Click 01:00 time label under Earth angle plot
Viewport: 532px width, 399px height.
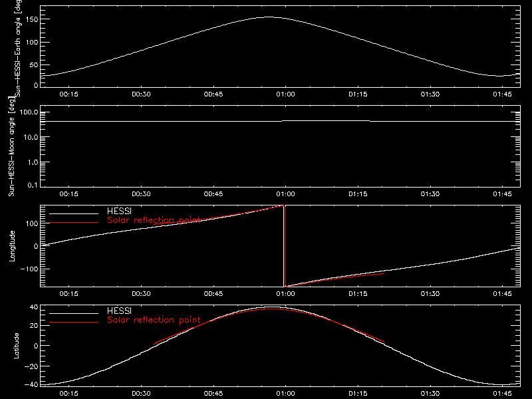286,94
